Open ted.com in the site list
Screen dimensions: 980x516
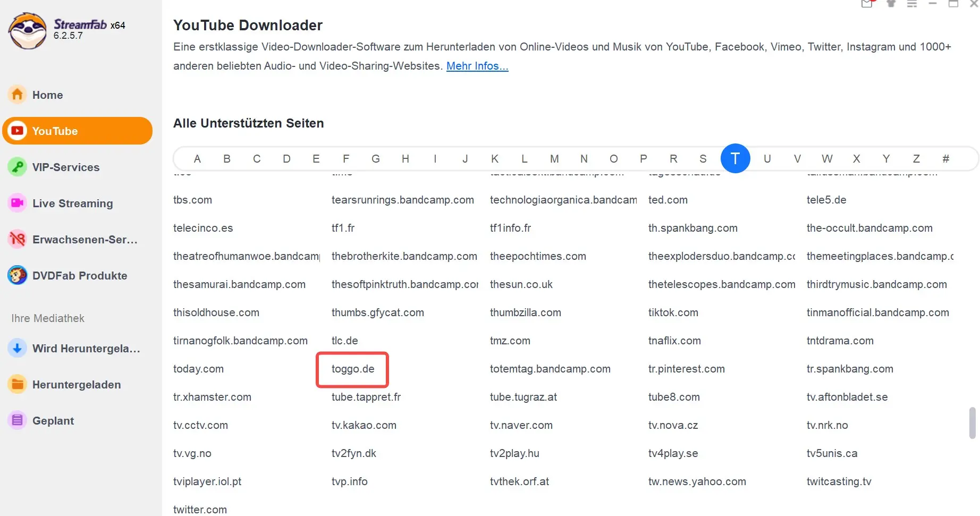(668, 200)
